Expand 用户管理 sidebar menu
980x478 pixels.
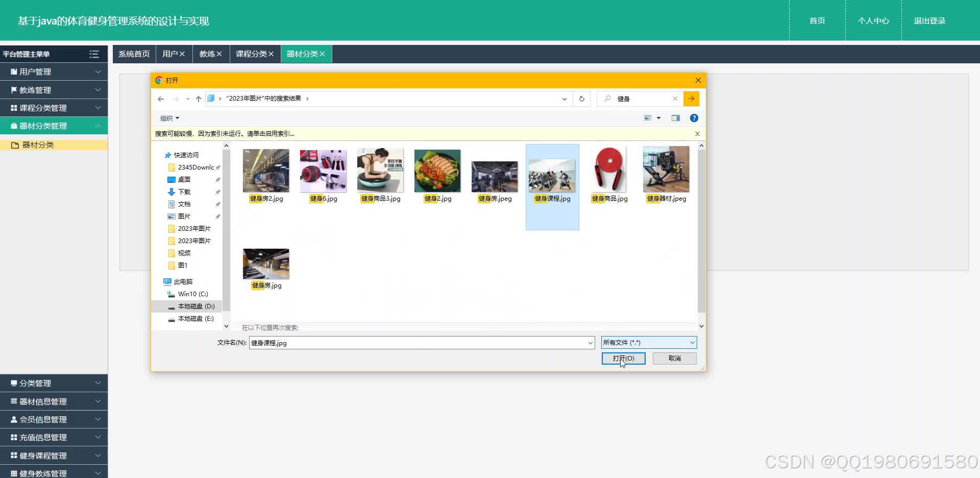coord(54,72)
